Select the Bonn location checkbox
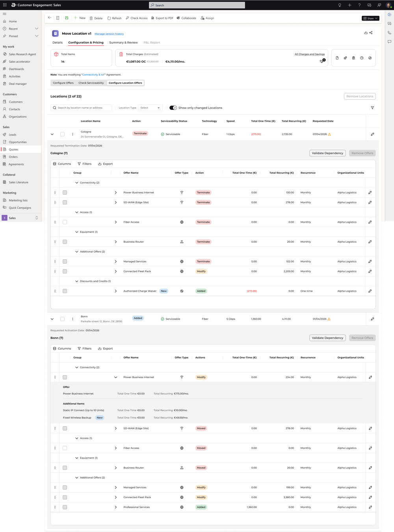This screenshot has width=394, height=532. click(x=62, y=319)
